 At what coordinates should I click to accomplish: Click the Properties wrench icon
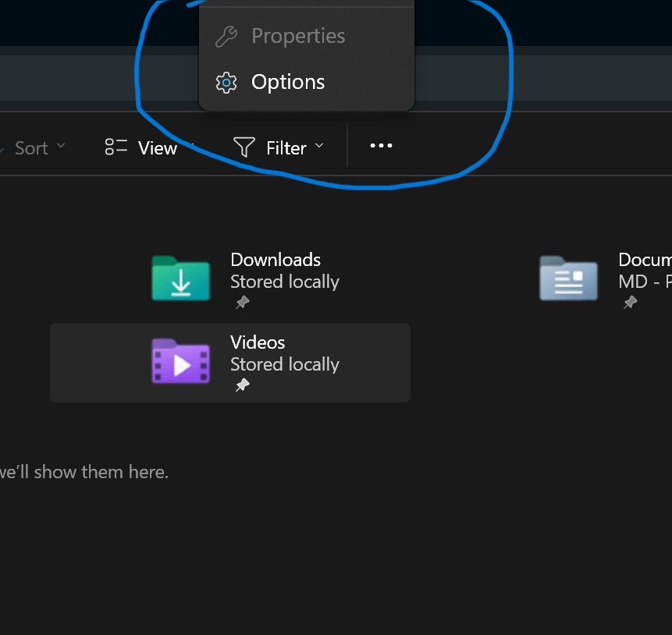[x=226, y=37]
